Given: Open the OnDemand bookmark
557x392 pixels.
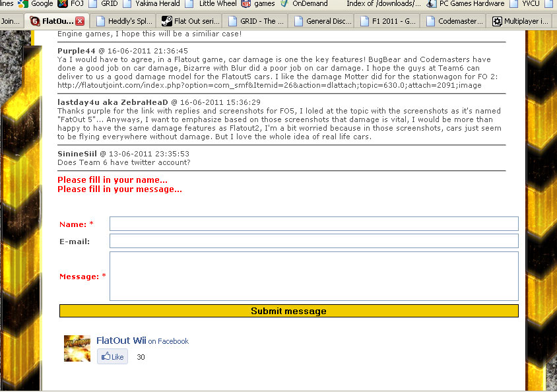Looking at the screenshot, I should (x=304, y=3).
